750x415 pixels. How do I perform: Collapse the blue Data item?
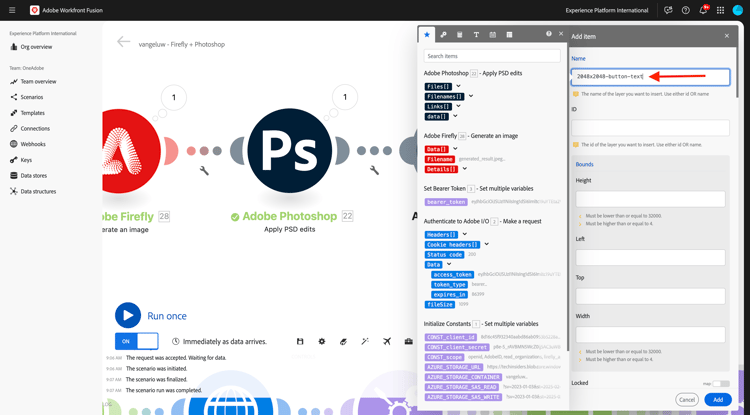(449, 264)
